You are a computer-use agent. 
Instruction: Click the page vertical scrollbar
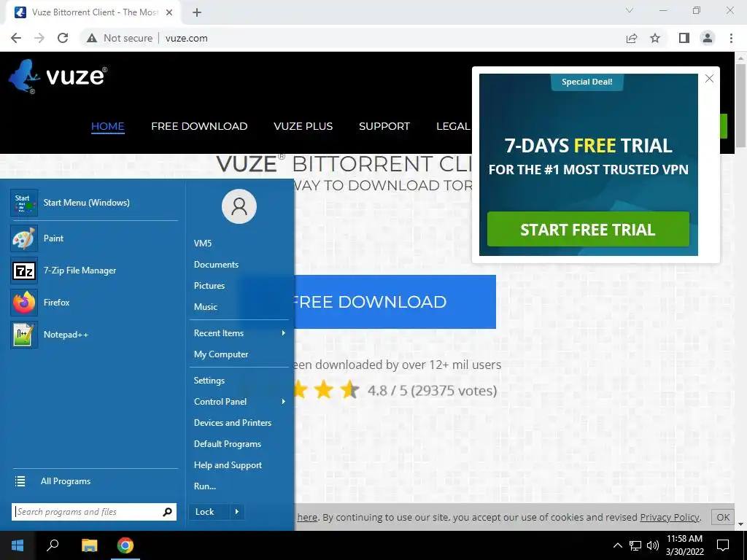(x=740, y=105)
